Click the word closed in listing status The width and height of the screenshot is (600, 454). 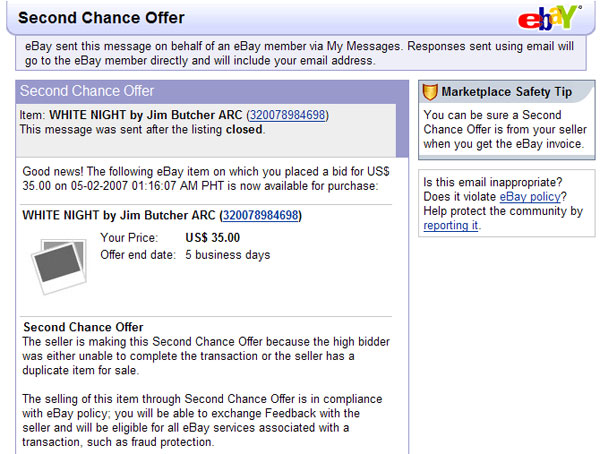(x=244, y=129)
